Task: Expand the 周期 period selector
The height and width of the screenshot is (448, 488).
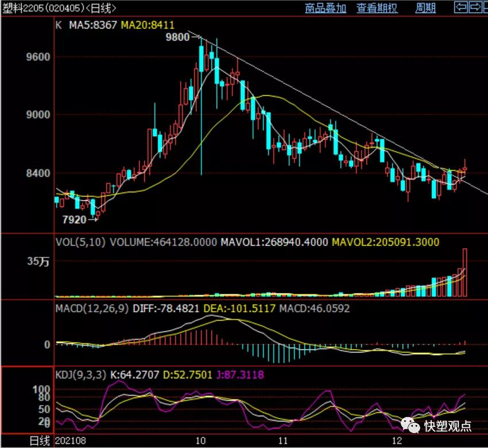Action: tap(425, 8)
